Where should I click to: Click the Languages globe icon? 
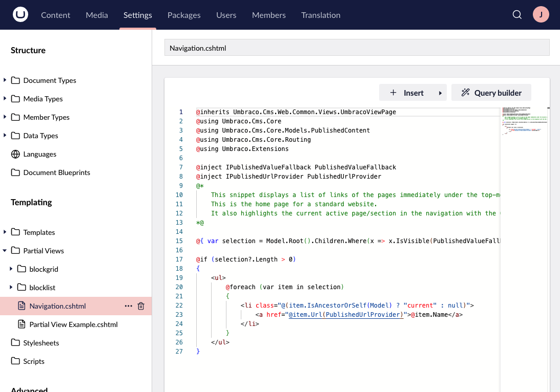click(15, 154)
